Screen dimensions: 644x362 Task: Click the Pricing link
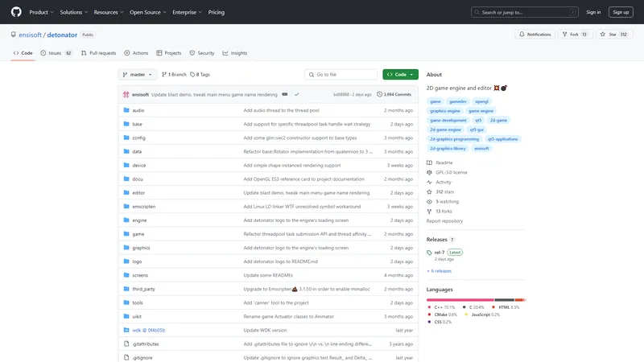pos(216,12)
